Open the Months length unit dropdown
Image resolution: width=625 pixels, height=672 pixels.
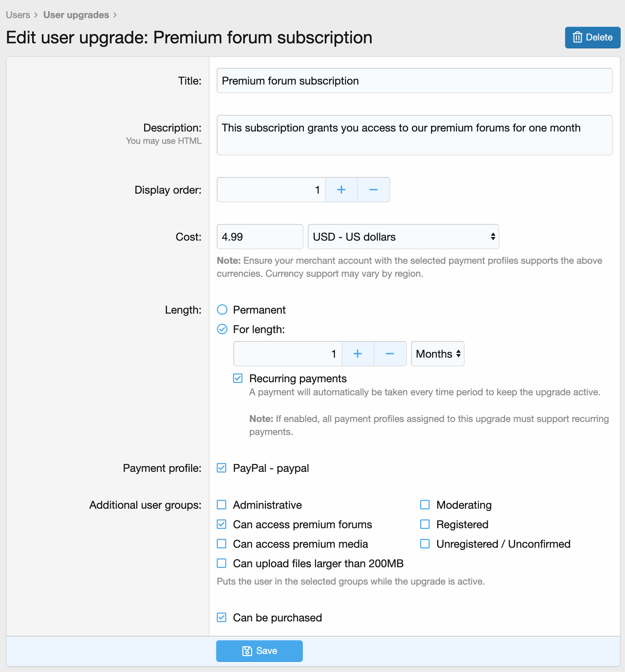click(x=437, y=354)
